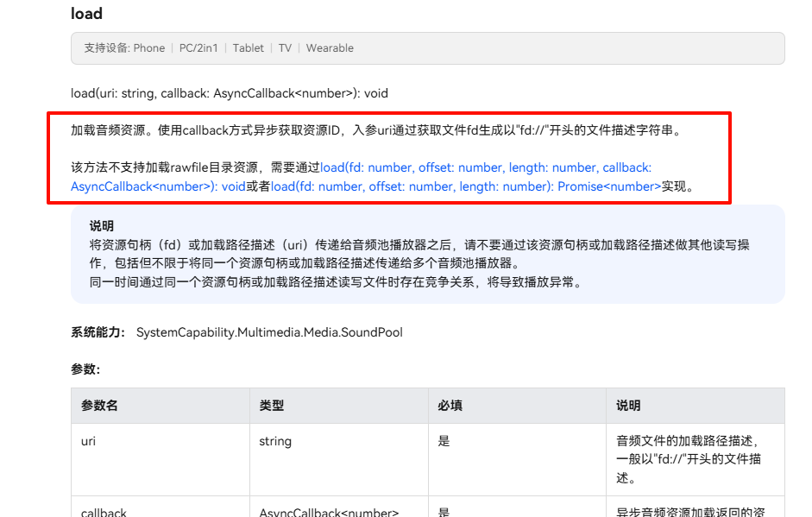Click the "参数名" table column header

pos(99,406)
